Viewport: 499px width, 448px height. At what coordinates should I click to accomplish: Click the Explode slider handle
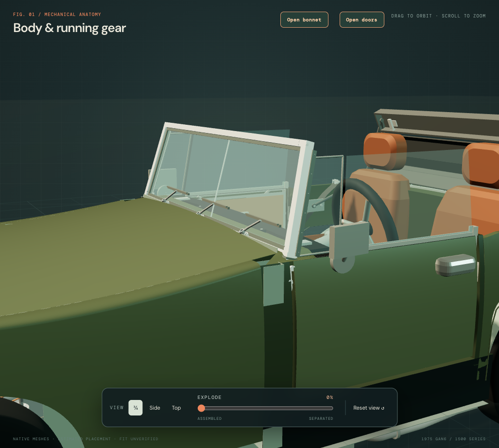[201, 408]
